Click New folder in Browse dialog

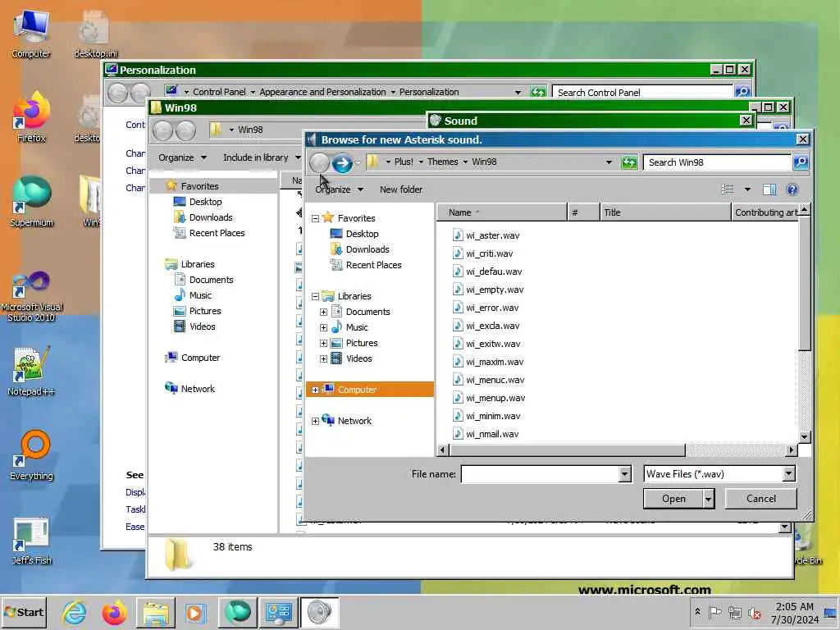tap(400, 189)
